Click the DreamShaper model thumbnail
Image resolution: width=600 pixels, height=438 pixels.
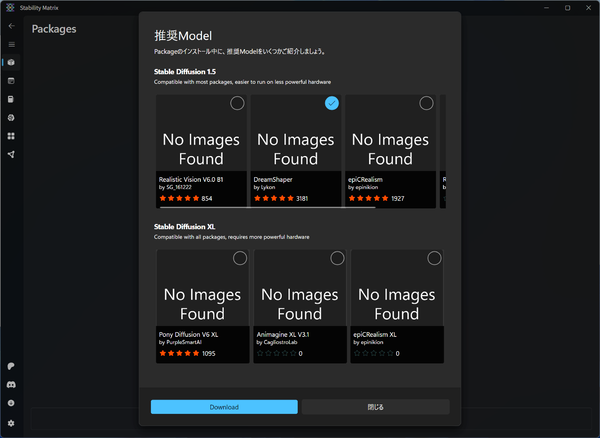pos(296,133)
